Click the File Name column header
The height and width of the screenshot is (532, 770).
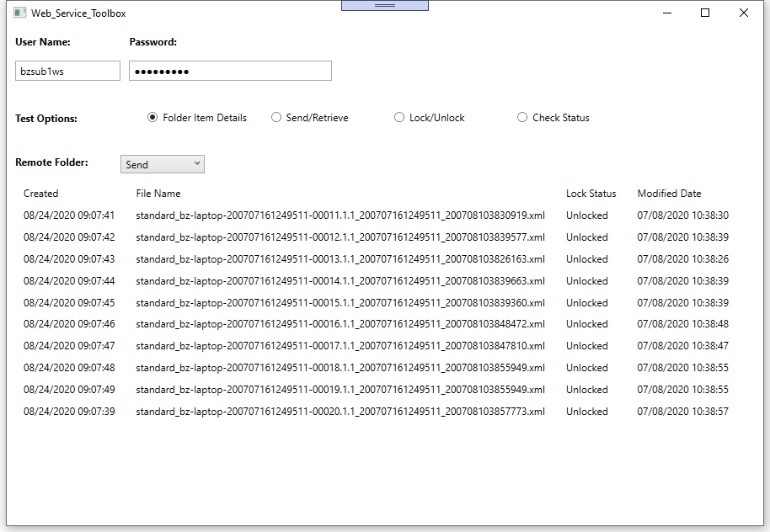click(x=158, y=194)
